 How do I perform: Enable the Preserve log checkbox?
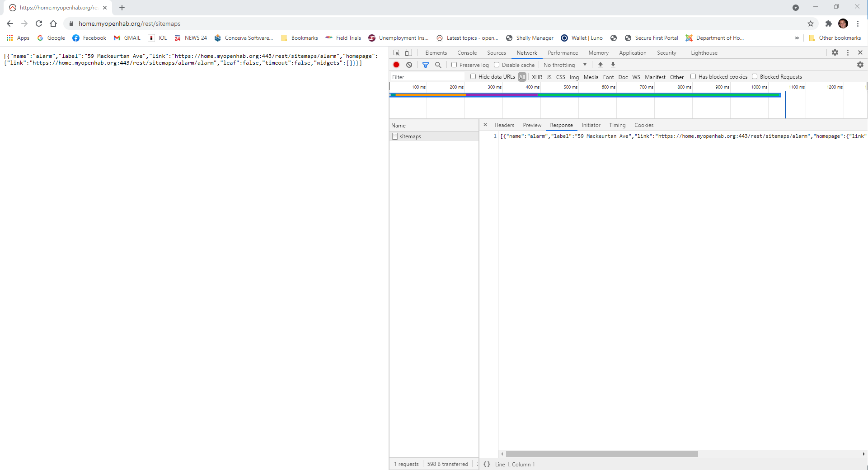pyautogui.click(x=455, y=65)
